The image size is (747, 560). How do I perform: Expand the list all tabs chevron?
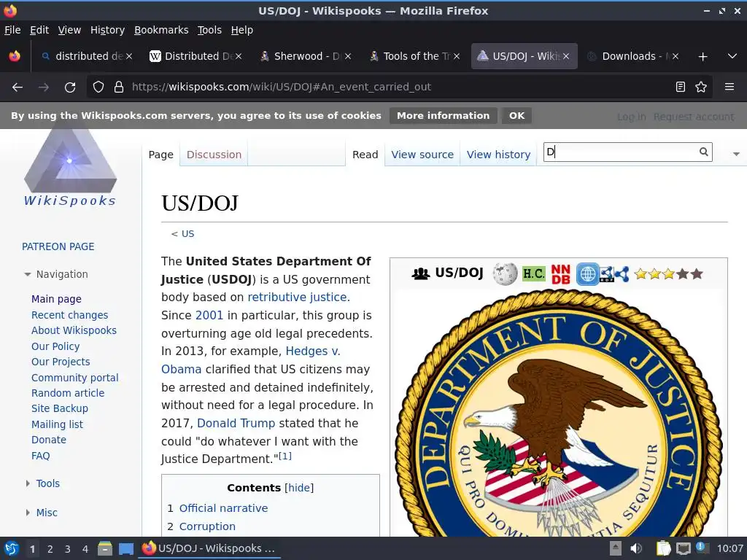tap(732, 56)
